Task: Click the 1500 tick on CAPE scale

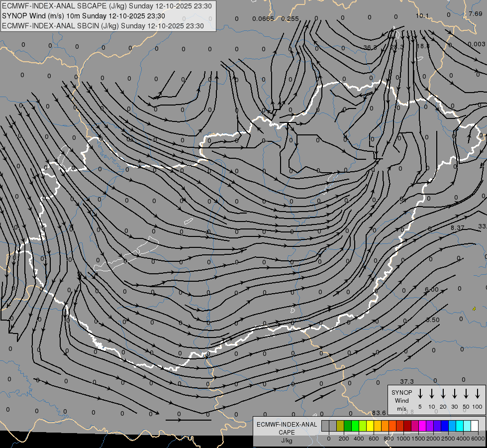Action: (x=418, y=439)
